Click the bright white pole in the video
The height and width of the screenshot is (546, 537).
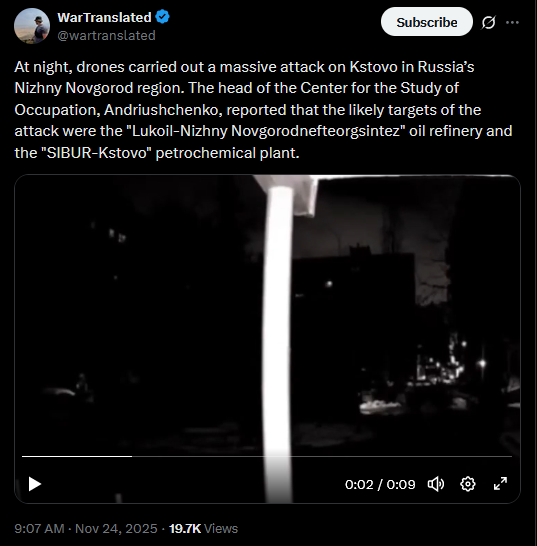point(279,341)
